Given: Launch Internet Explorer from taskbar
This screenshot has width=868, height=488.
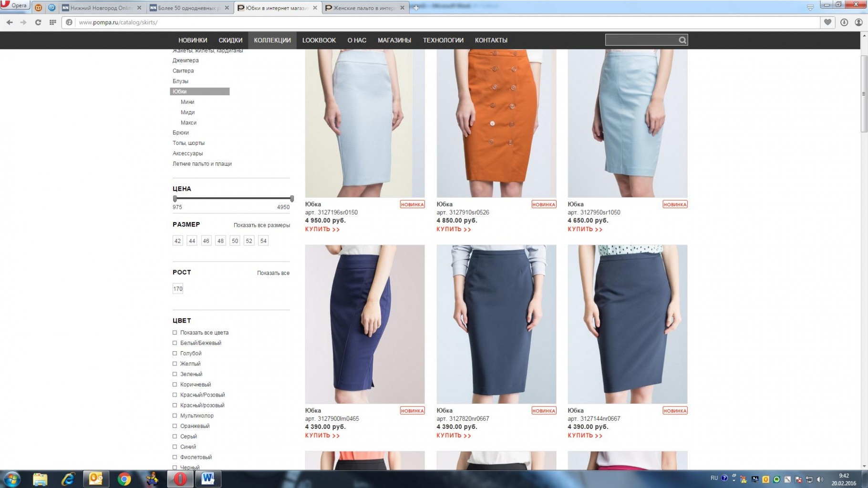Looking at the screenshot, I should click(x=68, y=479).
